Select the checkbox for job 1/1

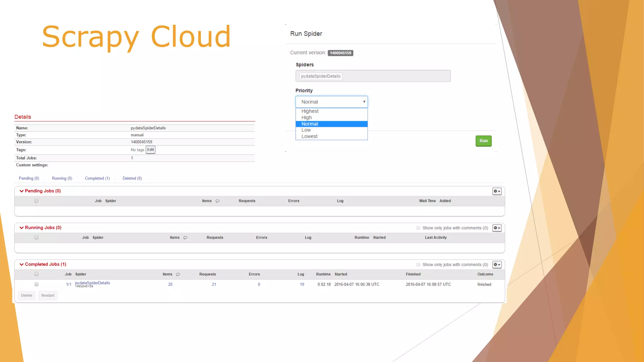pyautogui.click(x=36, y=284)
